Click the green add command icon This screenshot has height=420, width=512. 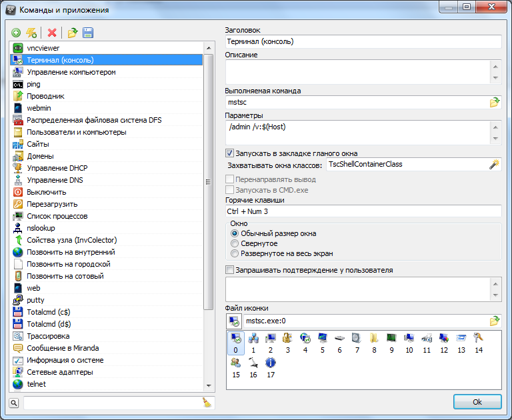click(16, 33)
